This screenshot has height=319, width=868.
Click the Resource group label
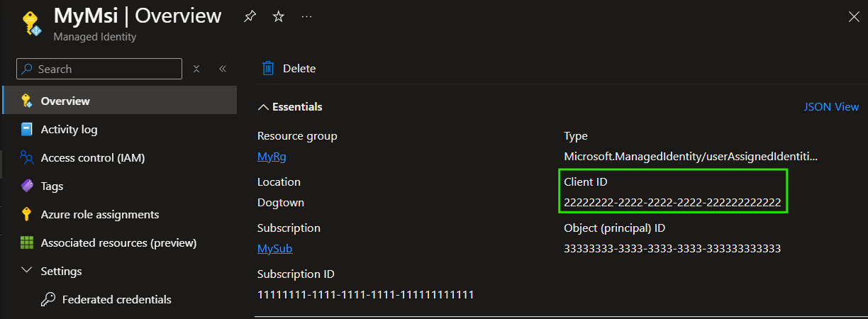coord(297,135)
